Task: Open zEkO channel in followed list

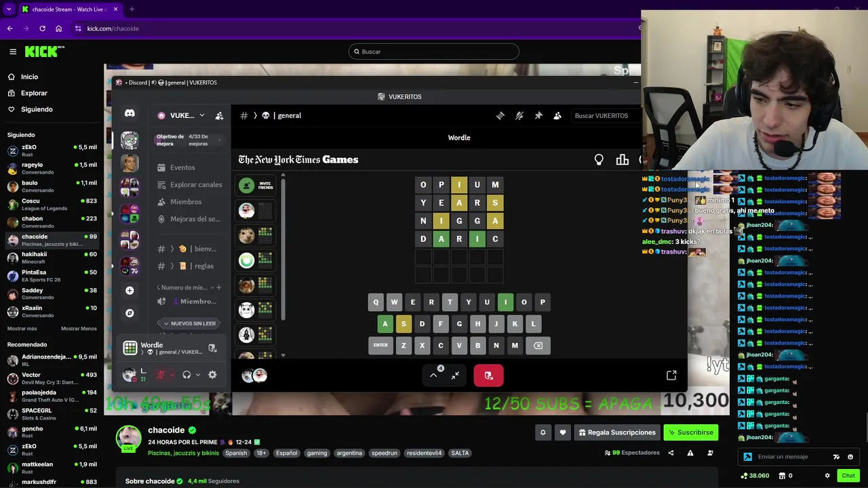Action: pyautogui.click(x=52, y=150)
